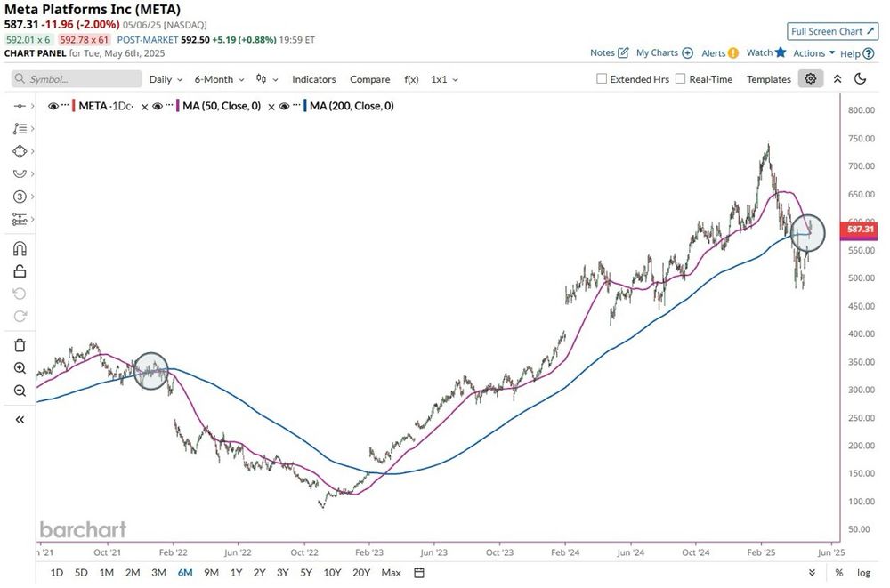This screenshot has height=588, width=890.
Task: Select the Max time range
Action: 391,573
